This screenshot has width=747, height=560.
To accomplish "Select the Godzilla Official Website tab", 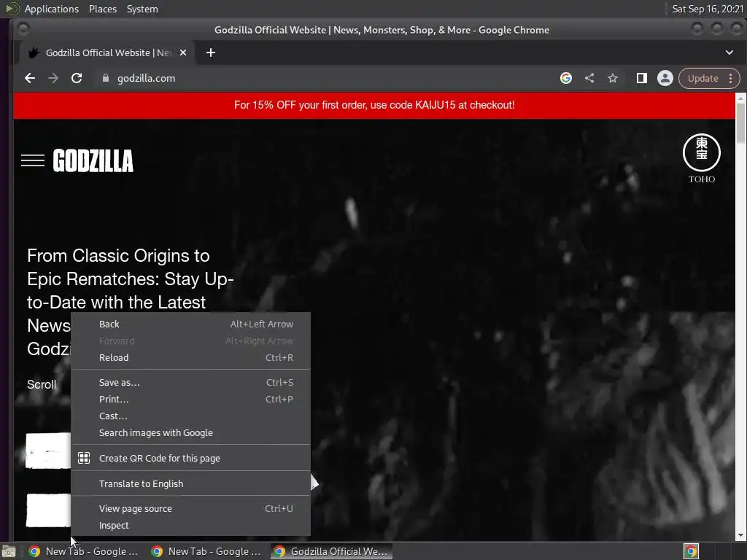I will pyautogui.click(x=107, y=52).
